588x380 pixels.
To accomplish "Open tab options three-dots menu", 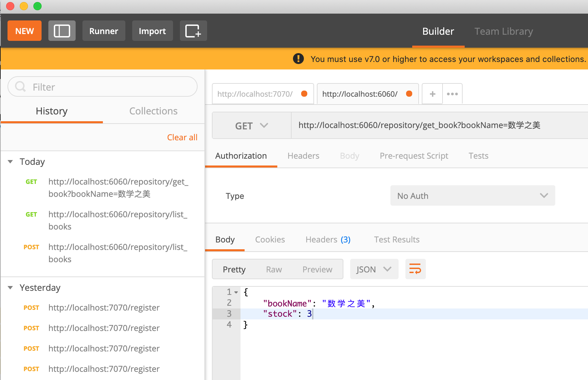I will (452, 94).
